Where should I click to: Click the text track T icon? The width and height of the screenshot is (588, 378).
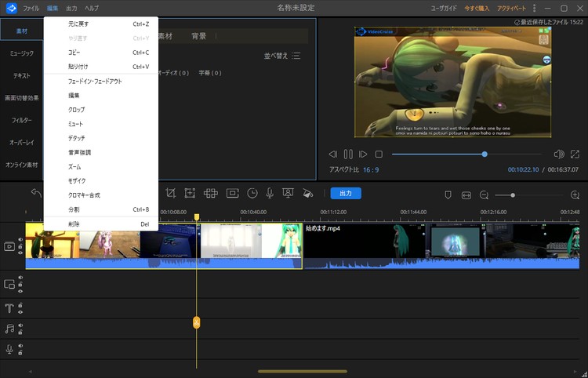pyautogui.click(x=9, y=308)
